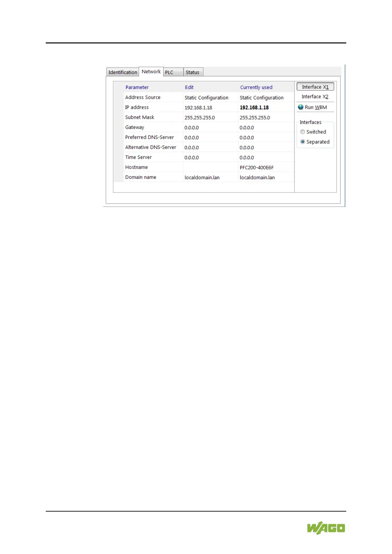This screenshot has height=554, width=392.
Task: Switch to the Identification tab
Action: [123, 72]
